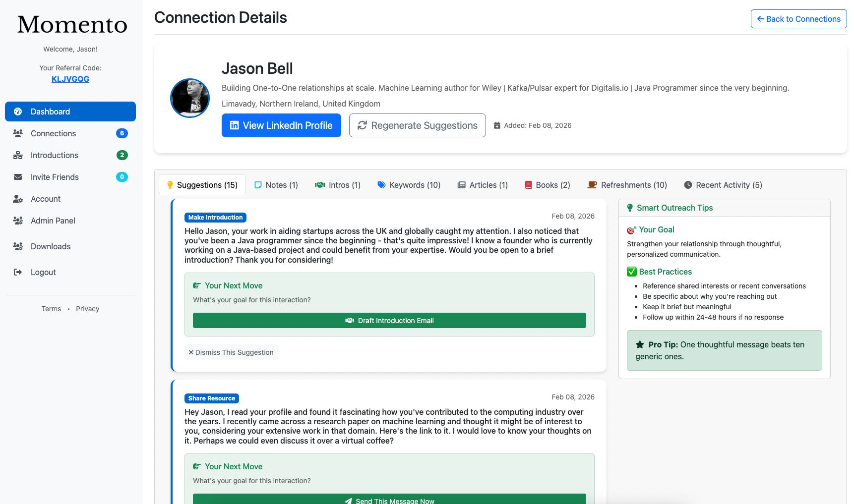This screenshot has height=504, width=854.
Task: Switch to the Keywords (10) tab
Action: [x=409, y=185]
